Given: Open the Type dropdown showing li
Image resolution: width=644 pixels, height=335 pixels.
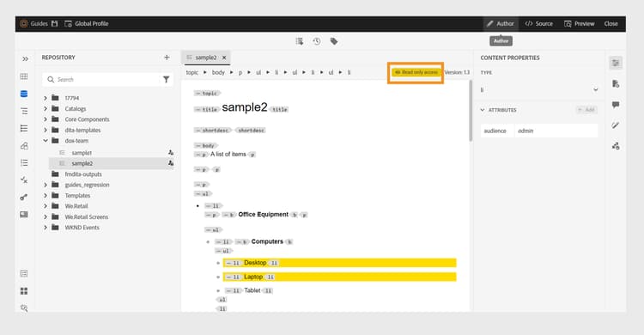Looking at the screenshot, I should tap(539, 89).
